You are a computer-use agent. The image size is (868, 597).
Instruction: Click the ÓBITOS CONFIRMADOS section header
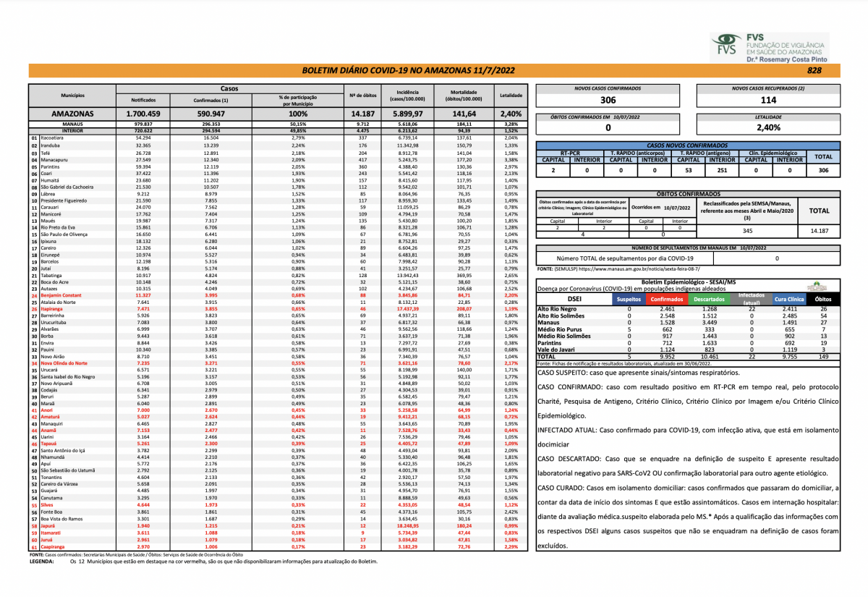pyautogui.click(x=688, y=194)
